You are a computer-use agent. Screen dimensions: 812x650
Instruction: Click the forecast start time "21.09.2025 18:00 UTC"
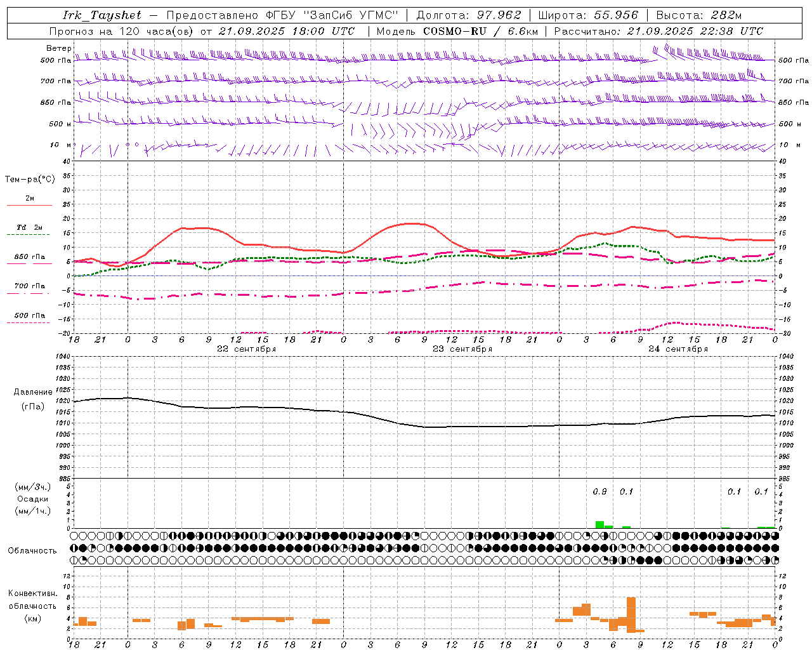click(287, 31)
